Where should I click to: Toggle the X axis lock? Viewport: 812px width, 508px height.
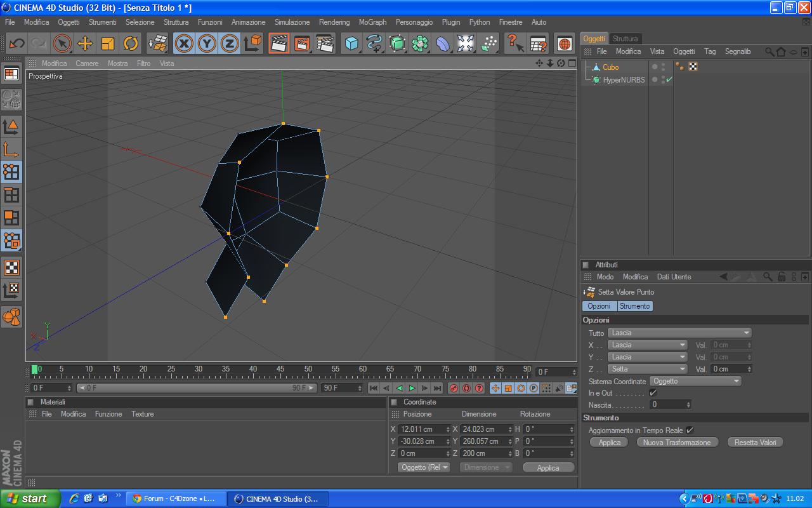[184, 43]
